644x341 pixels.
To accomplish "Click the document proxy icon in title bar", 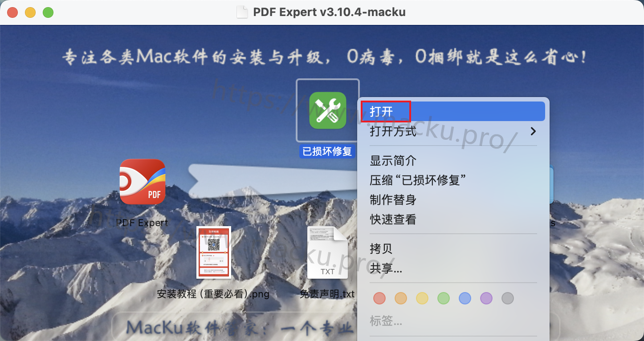I will tap(242, 12).
